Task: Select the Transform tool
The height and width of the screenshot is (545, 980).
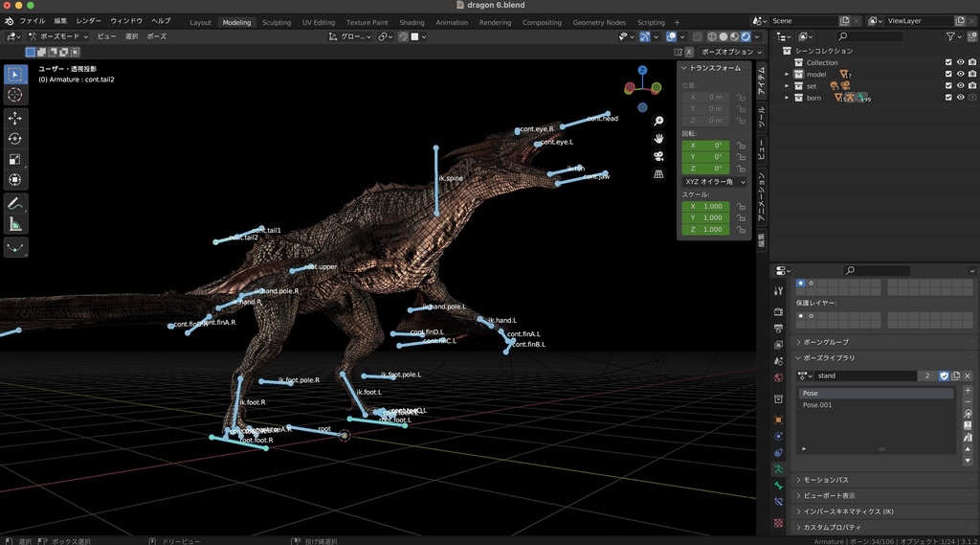Action: (x=15, y=180)
